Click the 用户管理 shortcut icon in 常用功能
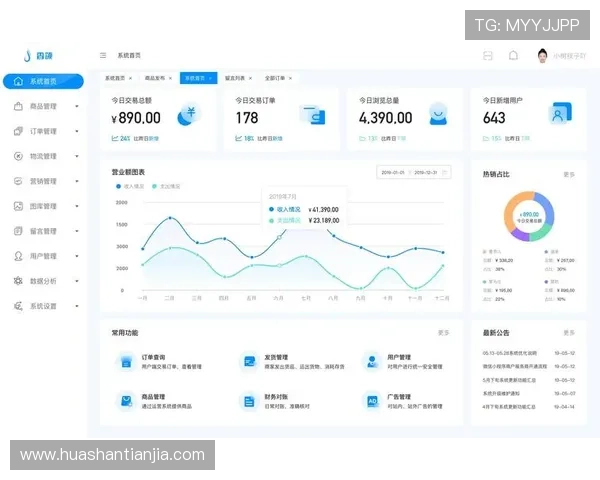This screenshot has height=480, width=600. pyautogui.click(x=371, y=361)
